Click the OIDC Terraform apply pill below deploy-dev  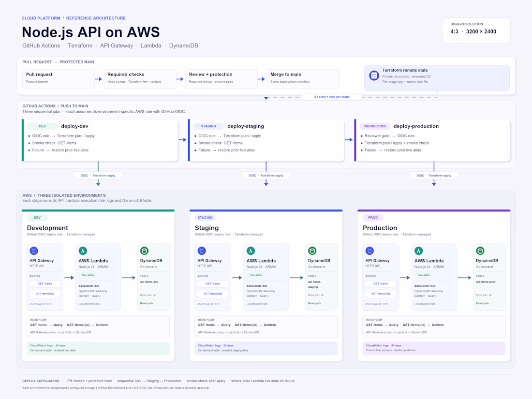tap(98, 176)
